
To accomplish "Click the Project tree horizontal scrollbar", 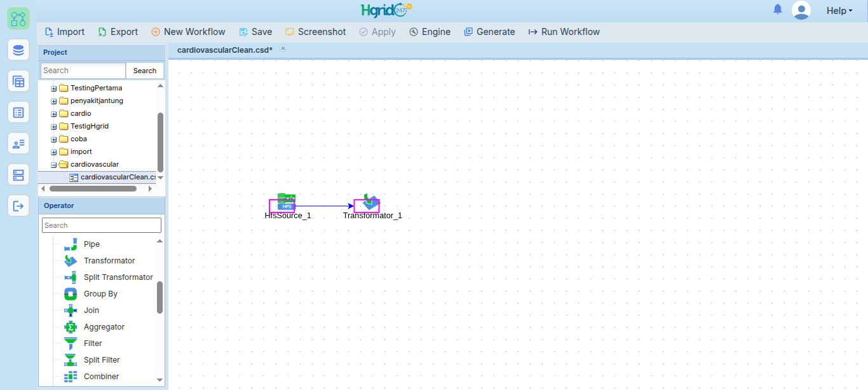I will pos(93,189).
